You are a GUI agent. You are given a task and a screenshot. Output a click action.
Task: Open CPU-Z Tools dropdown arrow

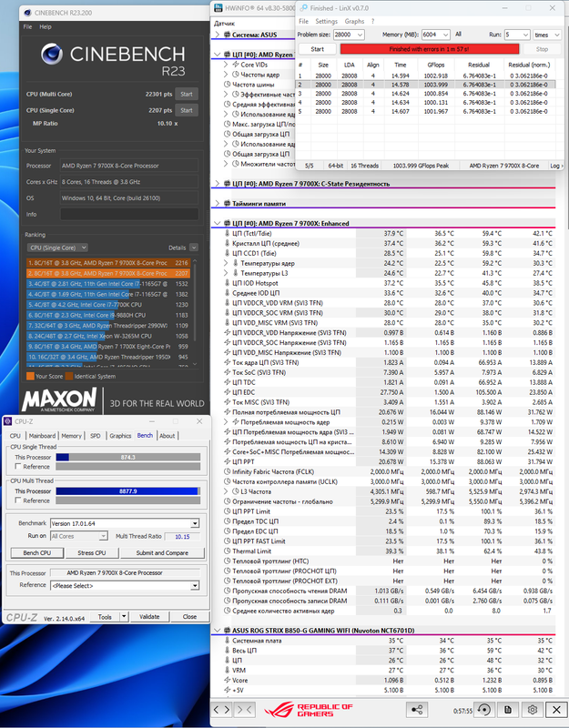pyautogui.click(x=124, y=617)
